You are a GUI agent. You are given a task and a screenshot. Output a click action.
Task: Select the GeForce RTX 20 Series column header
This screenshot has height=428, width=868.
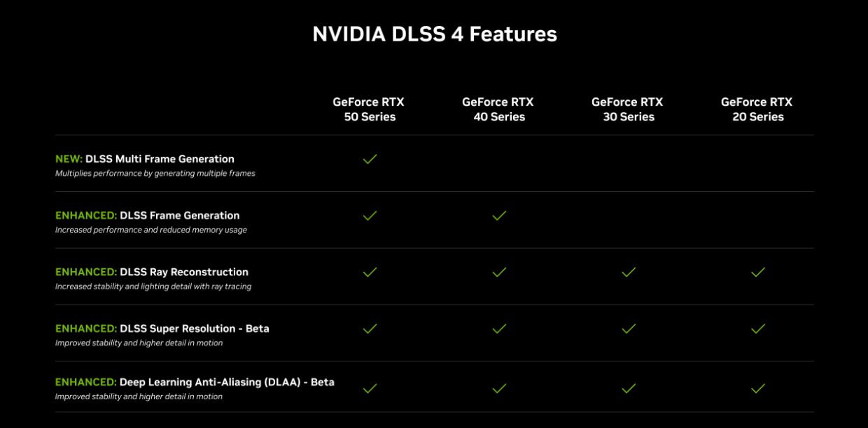tap(757, 109)
